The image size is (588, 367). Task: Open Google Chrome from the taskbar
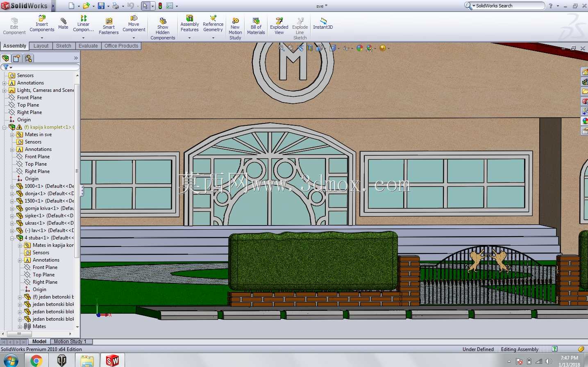pyautogui.click(x=36, y=361)
